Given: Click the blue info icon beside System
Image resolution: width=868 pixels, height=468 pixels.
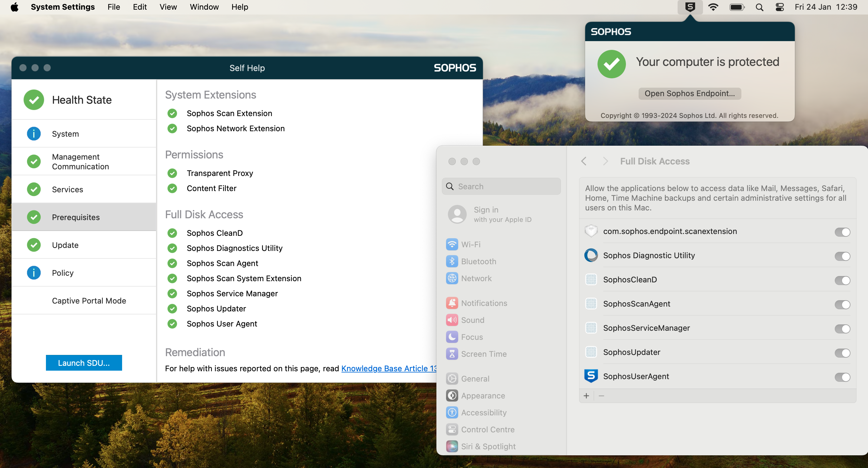Looking at the screenshot, I should [x=34, y=134].
